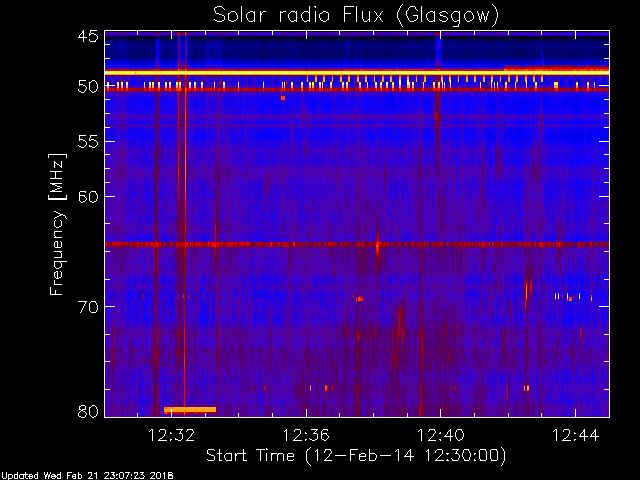Click the red horizontal interference line near 64 MHz
The image size is (640, 480).
(357, 244)
